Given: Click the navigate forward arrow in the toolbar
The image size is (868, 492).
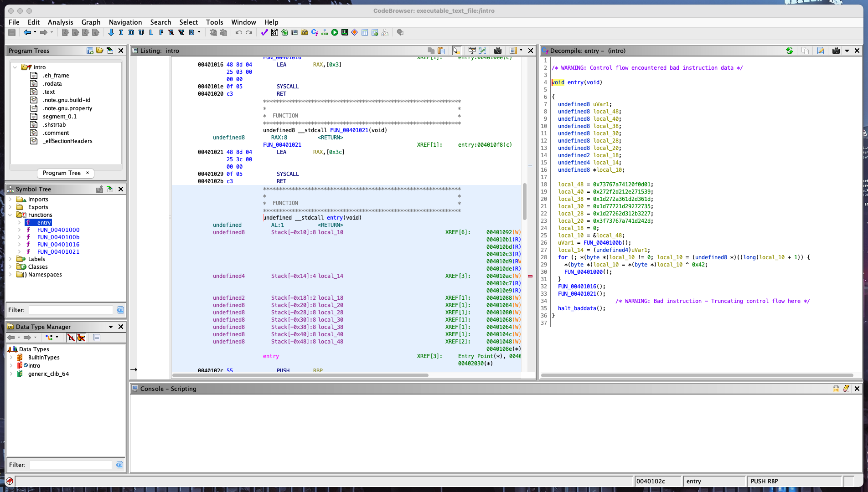Looking at the screenshot, I should (44, 32).
